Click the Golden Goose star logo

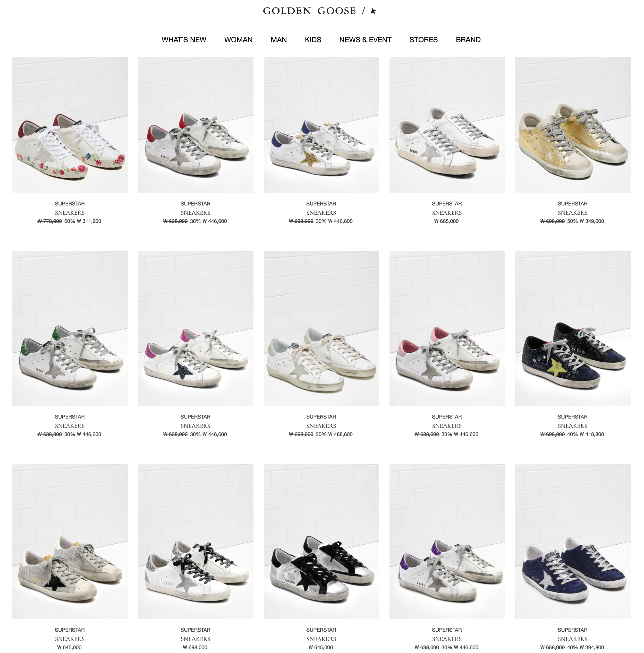(x=320, y=11)
